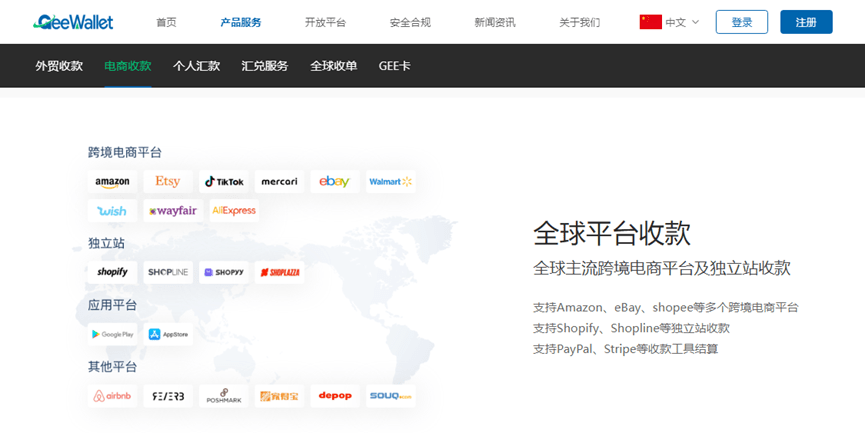
Task: Select the AppStore logo tile
Action: point(168,334)
